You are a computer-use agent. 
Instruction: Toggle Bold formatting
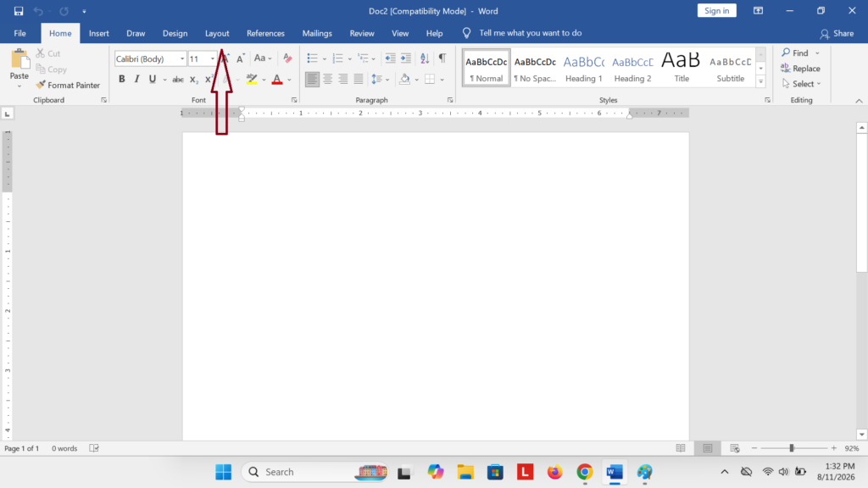(x=122, y=79)
